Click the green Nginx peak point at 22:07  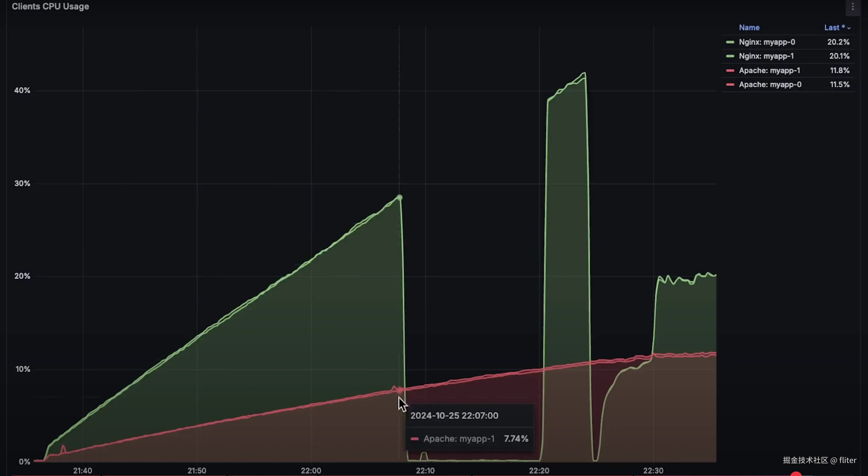pos(399,197)
